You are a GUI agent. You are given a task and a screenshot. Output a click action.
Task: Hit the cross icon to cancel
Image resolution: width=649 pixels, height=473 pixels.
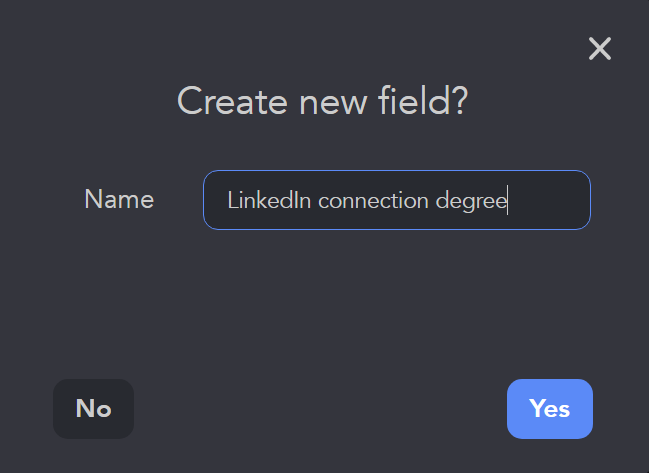pyautogui.click(x=599, y=48)
